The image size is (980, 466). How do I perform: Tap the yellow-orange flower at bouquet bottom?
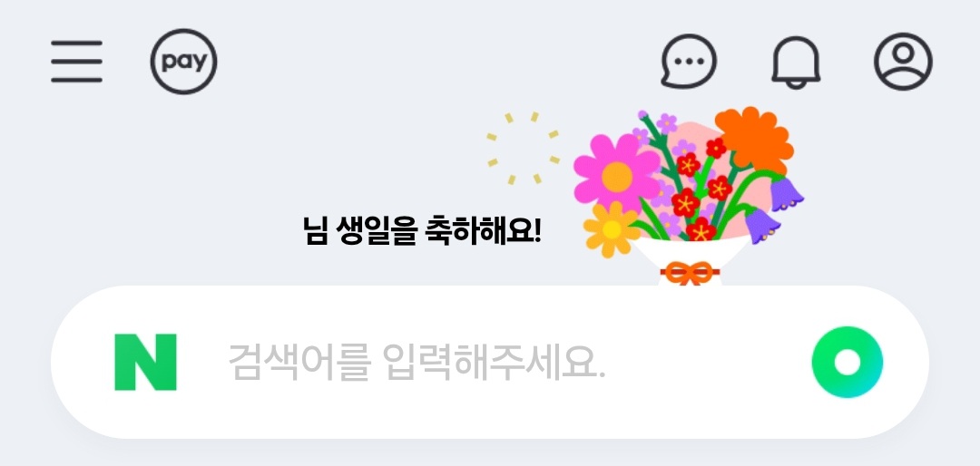[612, 229]
